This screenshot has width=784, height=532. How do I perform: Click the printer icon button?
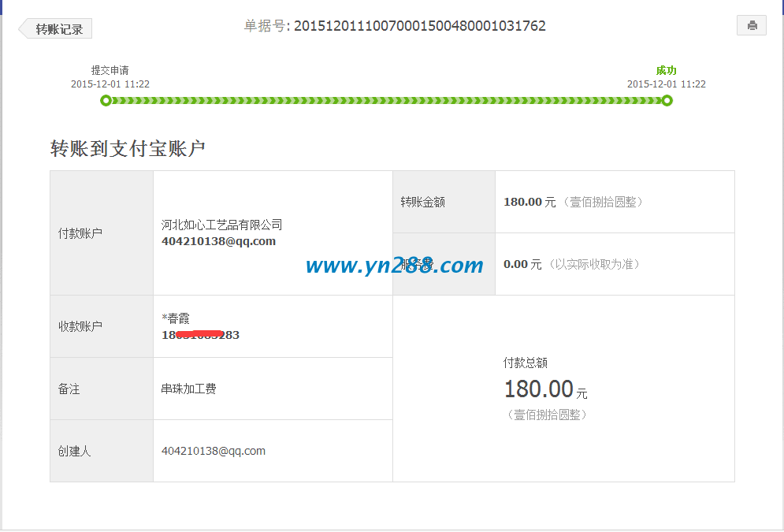[751, 25]
